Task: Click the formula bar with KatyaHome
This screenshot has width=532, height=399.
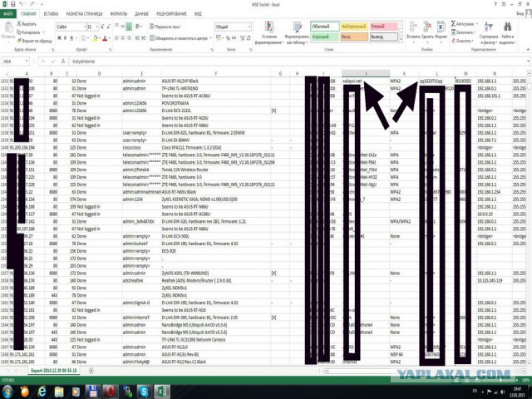Action: [297, 62]
